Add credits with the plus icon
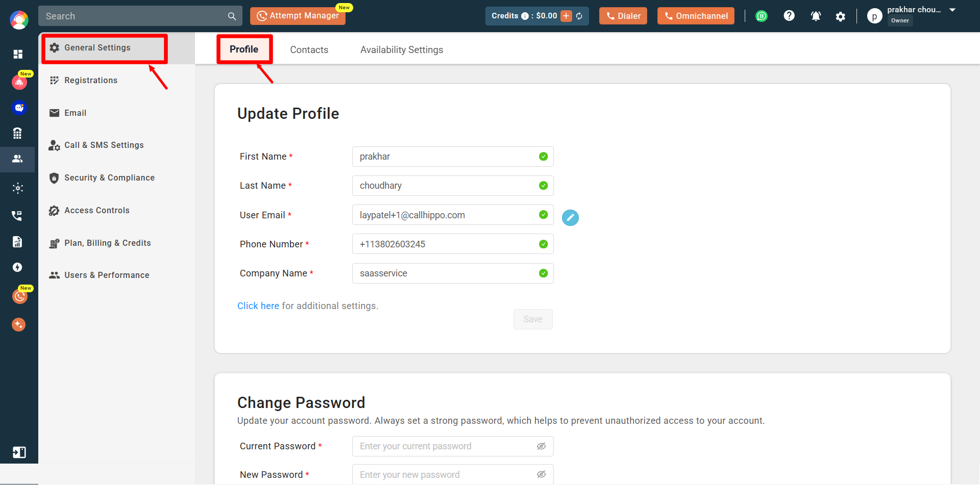This screenshot has height=485, width=980. (566, 16)
